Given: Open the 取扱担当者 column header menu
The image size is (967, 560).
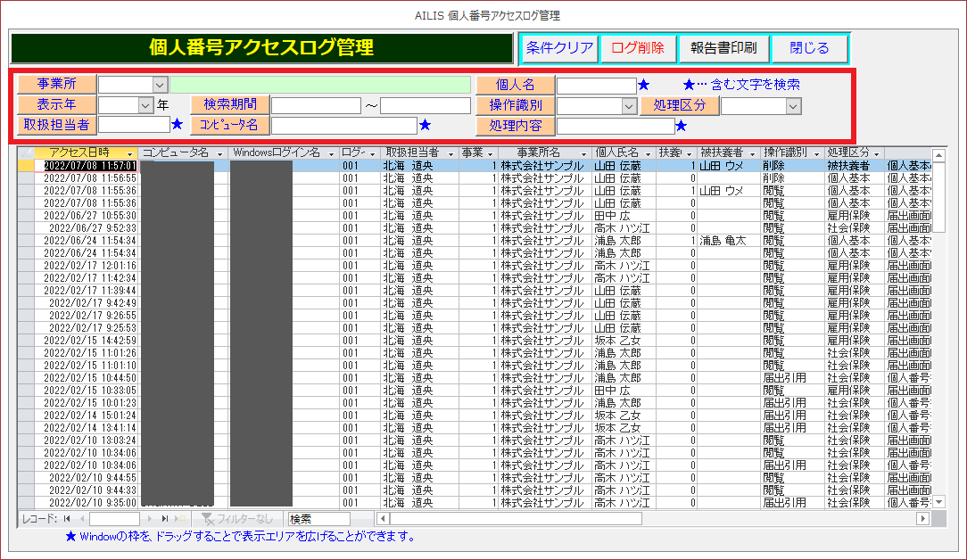Looking at the screenshot, I should pos(451,154).
